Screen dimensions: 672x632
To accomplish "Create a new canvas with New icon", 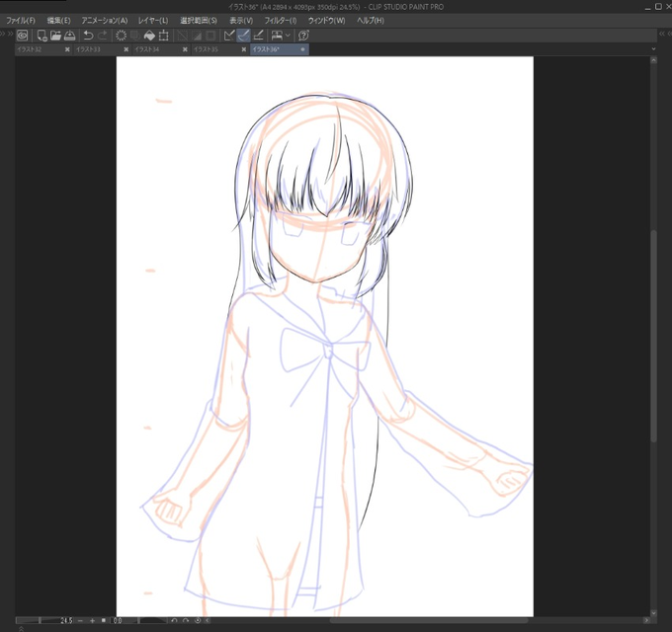I will point(42,36).
